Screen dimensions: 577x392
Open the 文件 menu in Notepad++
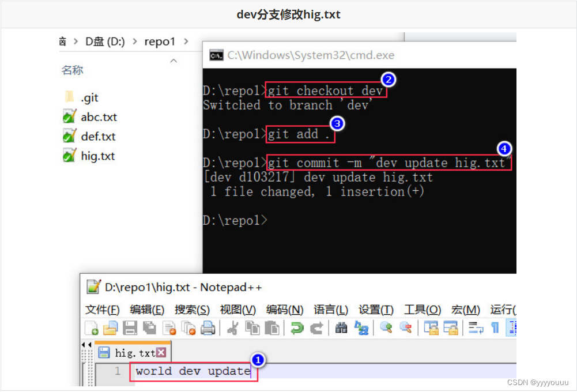[102, 310]
